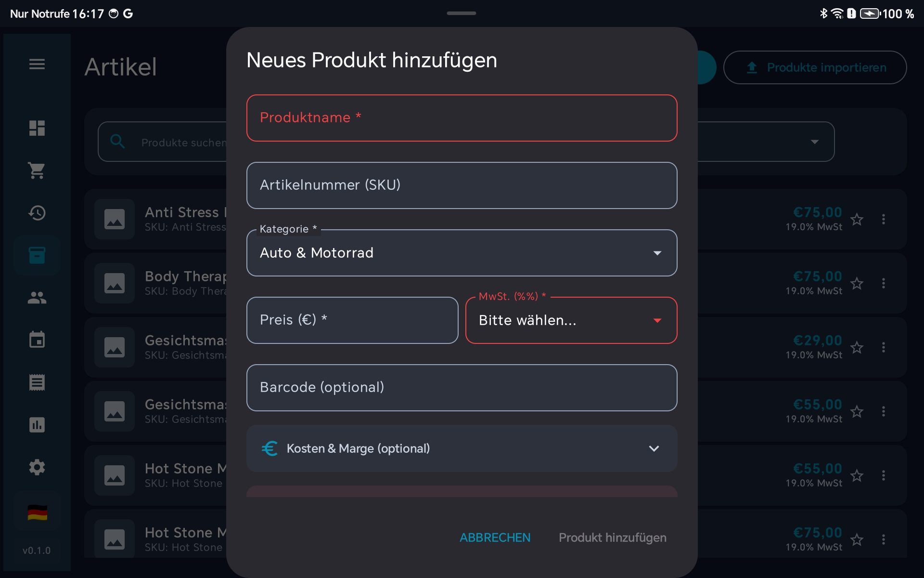Open the MwSt. Bitte wählen dropdown

[571, 320]
